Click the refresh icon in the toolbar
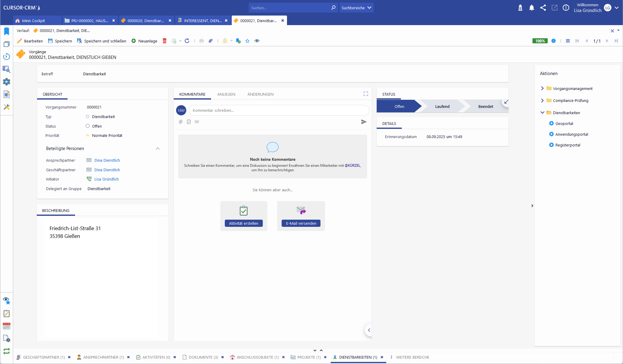Image resolution: width=623 pixels, height=364 pixels. 187,41
